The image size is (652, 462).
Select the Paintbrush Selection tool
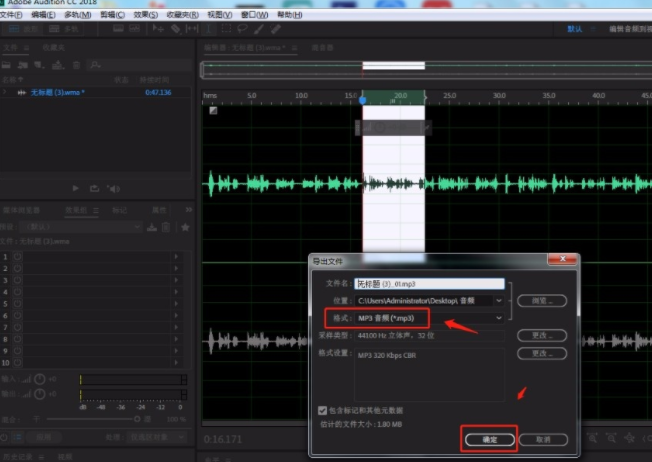[x=259, y=29]
